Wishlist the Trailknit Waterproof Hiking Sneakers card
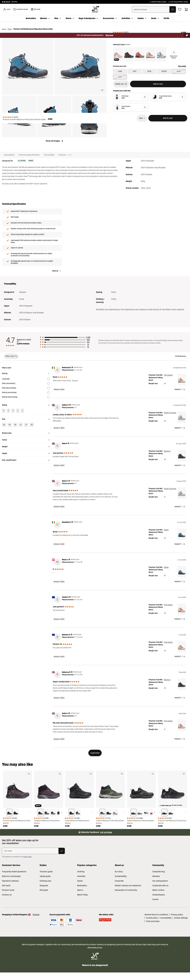190x980 pixels. pyautogui.click(x=153, y=774)
